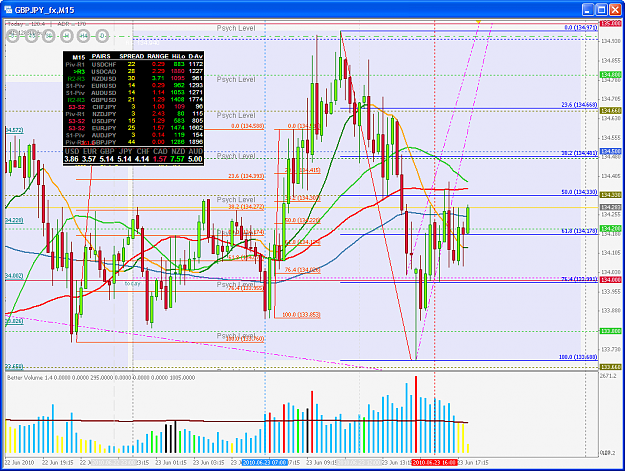Screen dimensions: 625x471
Task: Select the blue 2010.06.23 07:00 time marker
Action: [265, 463]
